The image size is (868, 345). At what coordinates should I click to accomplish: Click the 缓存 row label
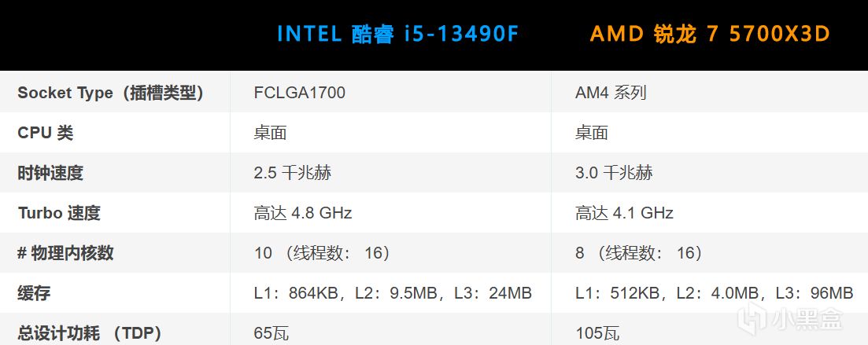(x=34, y=293)
